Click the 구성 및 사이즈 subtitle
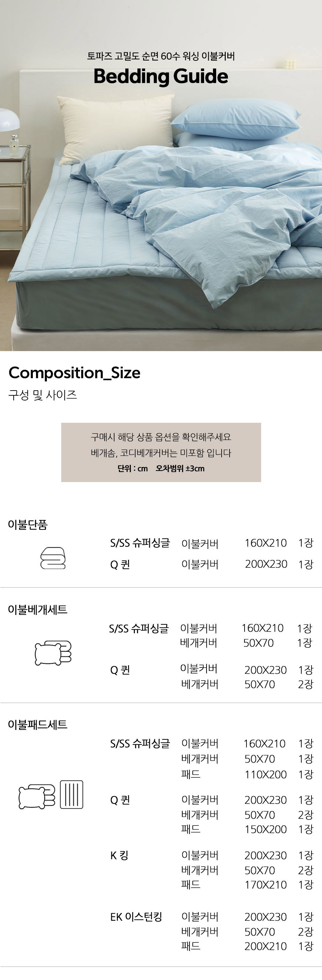 43,395
